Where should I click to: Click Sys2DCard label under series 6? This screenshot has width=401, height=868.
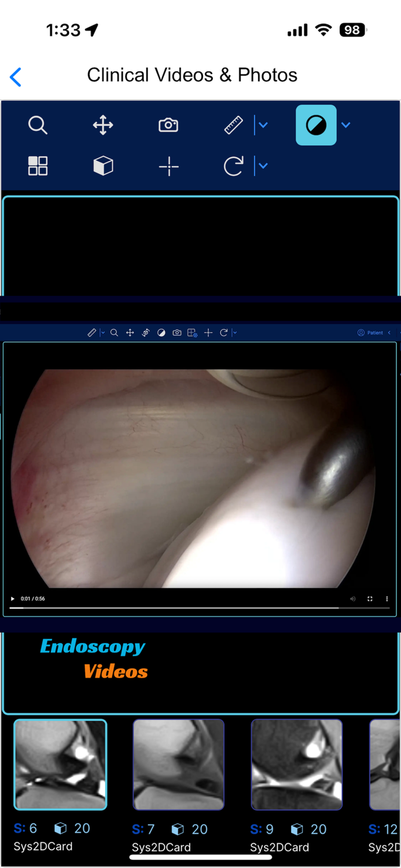tap(43, 847)
